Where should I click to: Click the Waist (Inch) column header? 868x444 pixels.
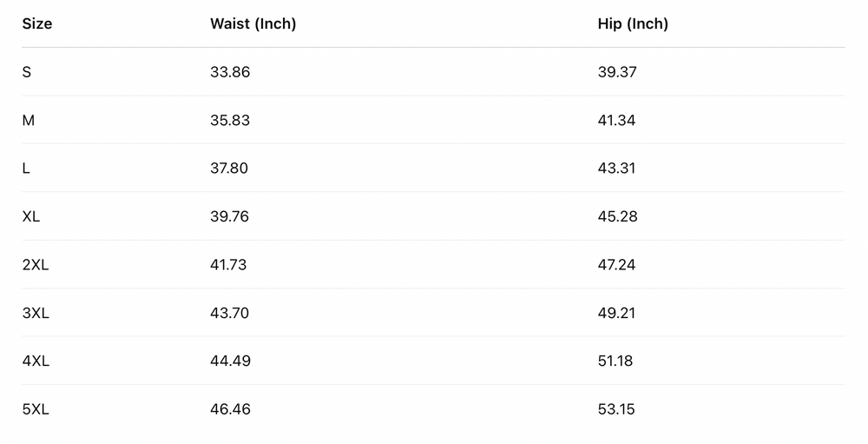(253, 24)
